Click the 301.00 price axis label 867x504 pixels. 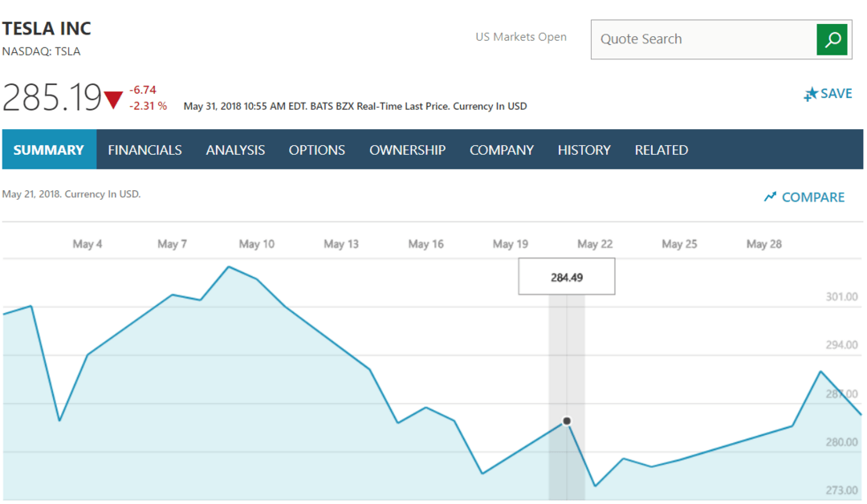point(841,297)
